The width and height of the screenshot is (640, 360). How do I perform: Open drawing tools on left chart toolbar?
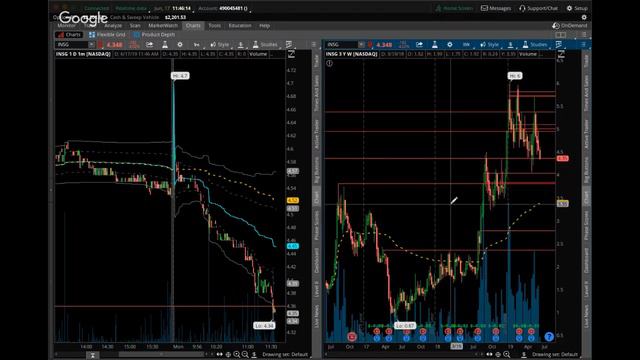coord(241,44)
